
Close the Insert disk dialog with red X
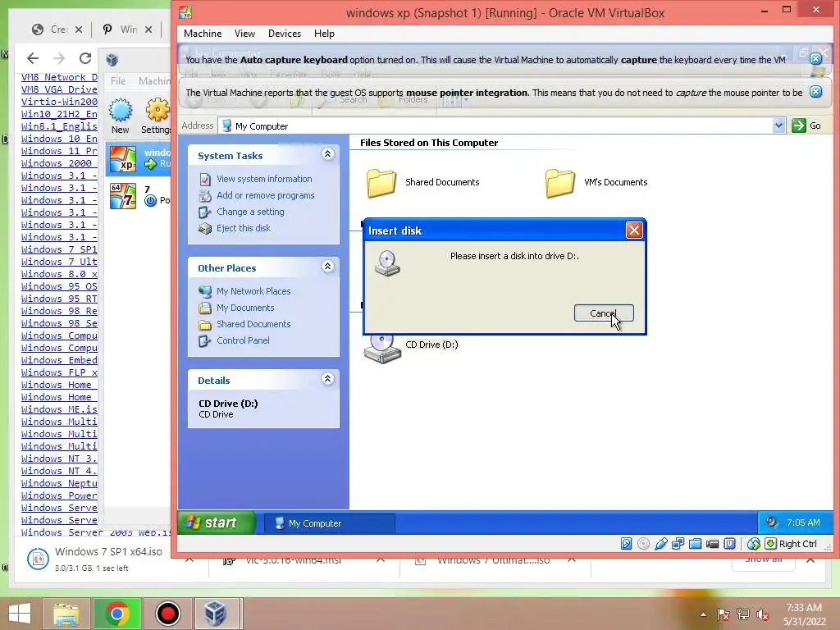point(634,231)
